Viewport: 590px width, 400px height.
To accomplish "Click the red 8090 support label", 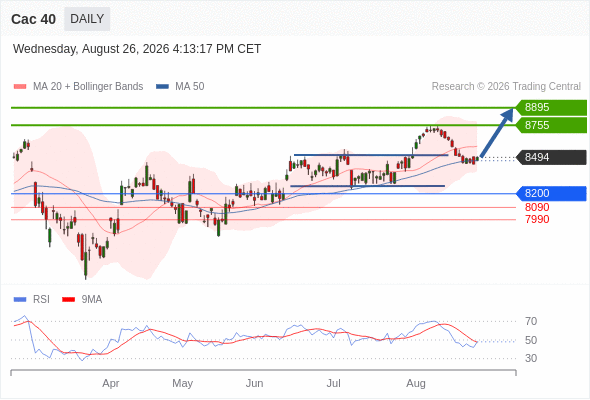I will point(537,207).
